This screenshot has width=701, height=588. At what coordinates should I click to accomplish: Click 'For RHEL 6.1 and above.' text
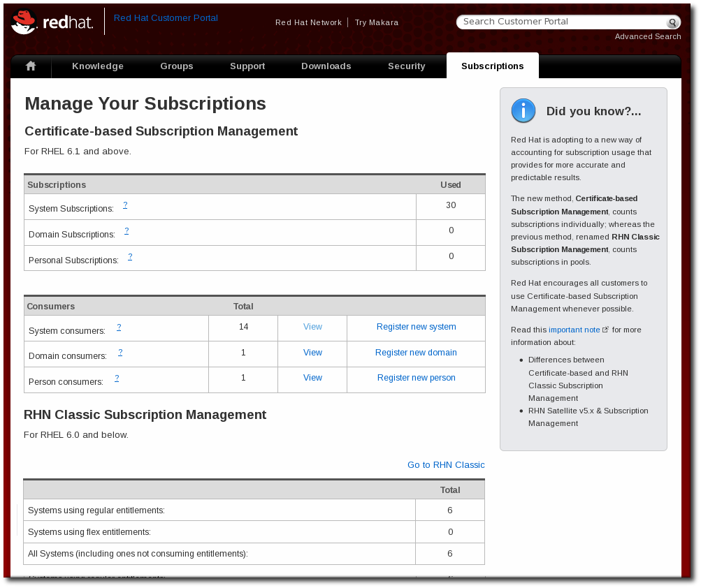(x=78, y=152)
